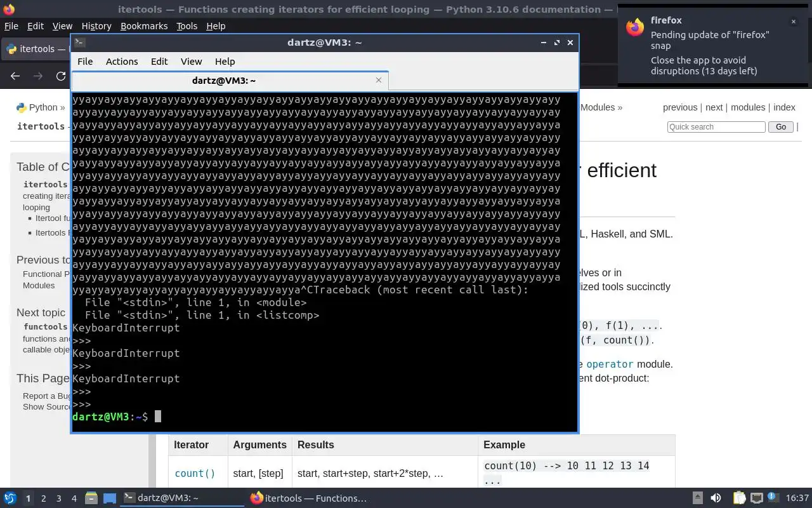
Task: Activate dartz@VM3 terminal taskbar entry
Action: click(x=183, y=498)
